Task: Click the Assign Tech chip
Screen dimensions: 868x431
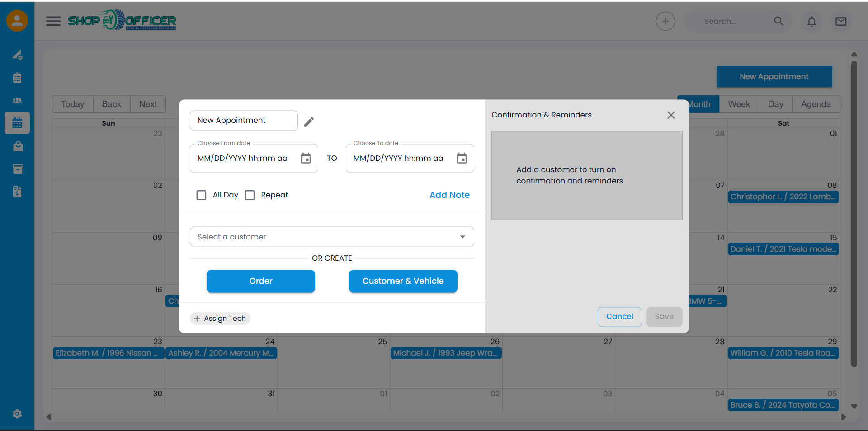Action: point(220,319)
